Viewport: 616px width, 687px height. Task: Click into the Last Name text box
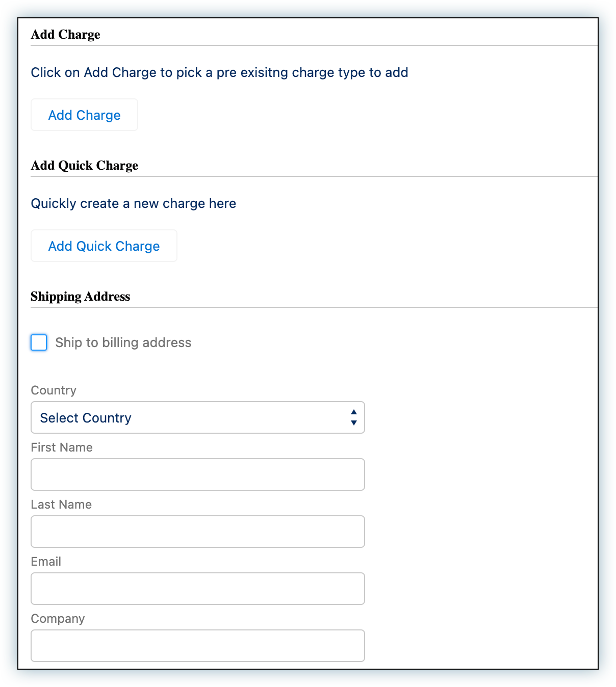pyautogui.click(x=197, y=532)
